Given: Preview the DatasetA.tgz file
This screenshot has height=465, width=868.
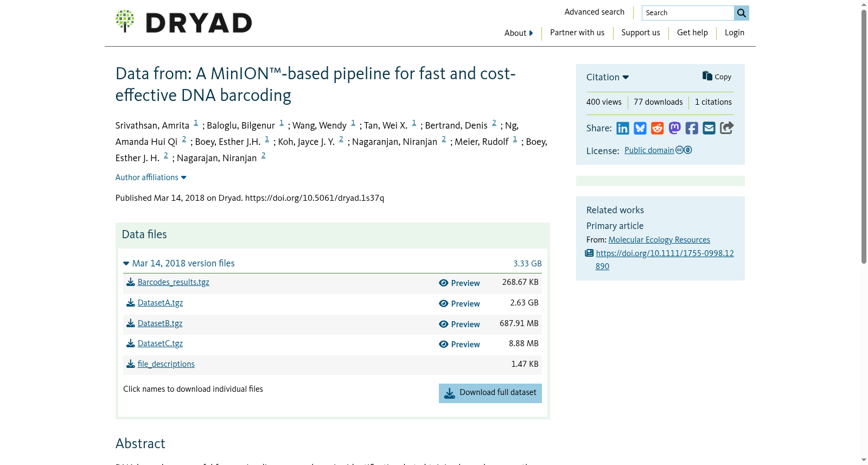Looking at the screenshot, I should (x=459, y=304).
